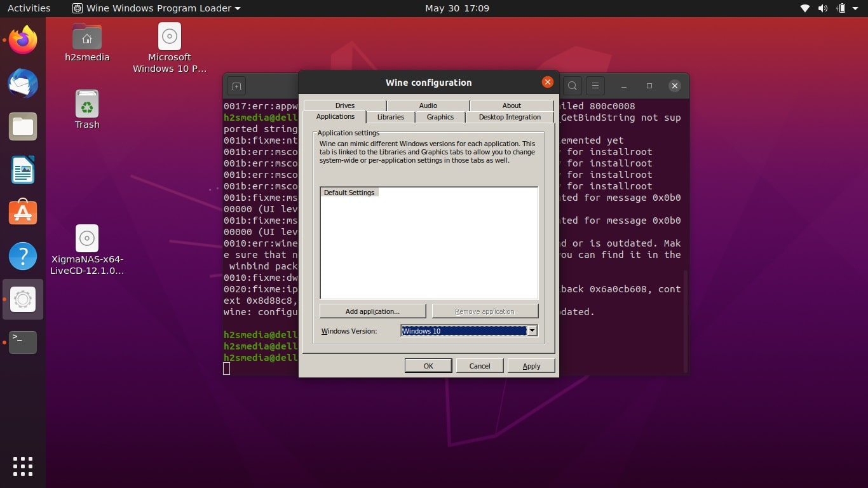Screen dimensions: 868x488
Task: Select the Trash desktop icon
Action: [x=87, y=109]
